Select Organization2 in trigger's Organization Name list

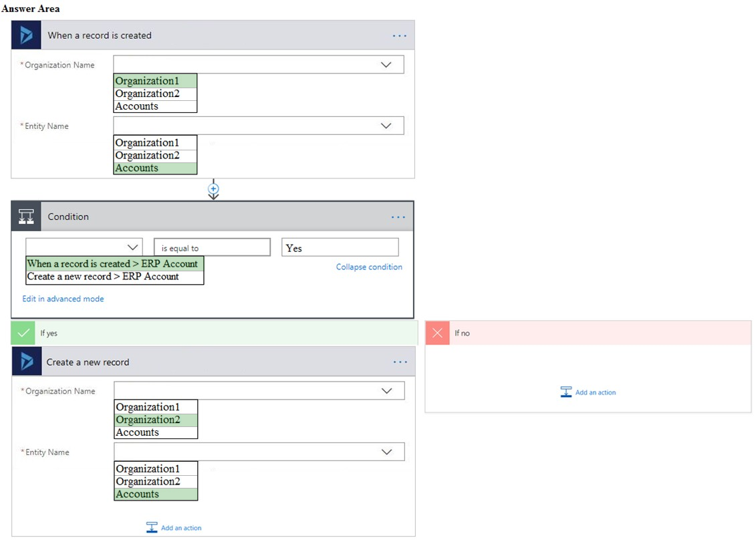pyautogui.click(x=155, y=94)
